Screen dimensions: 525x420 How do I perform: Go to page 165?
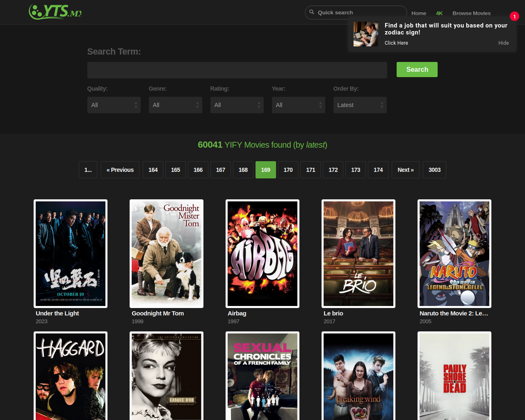(176, 170)
